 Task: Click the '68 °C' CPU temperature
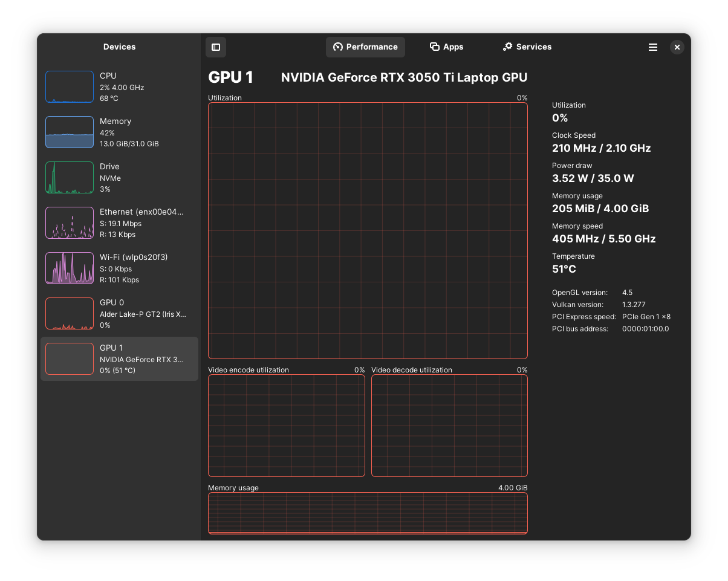point(109,99)
